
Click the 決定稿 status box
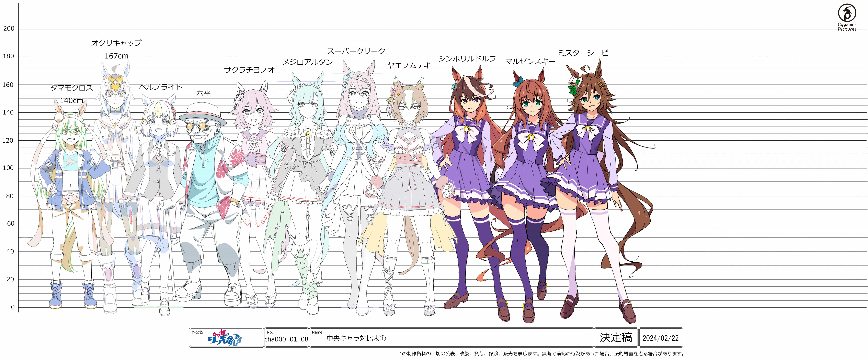[x=616, y=337]
